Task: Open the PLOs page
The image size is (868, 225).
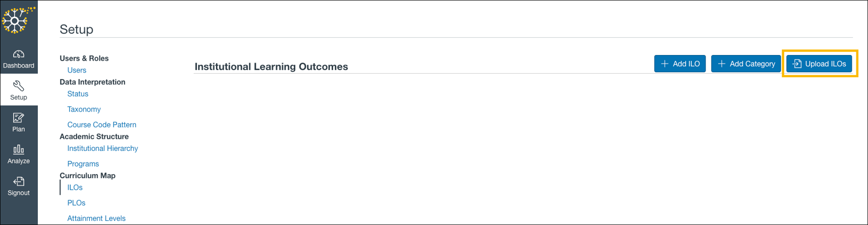Action: pos(76,203)
